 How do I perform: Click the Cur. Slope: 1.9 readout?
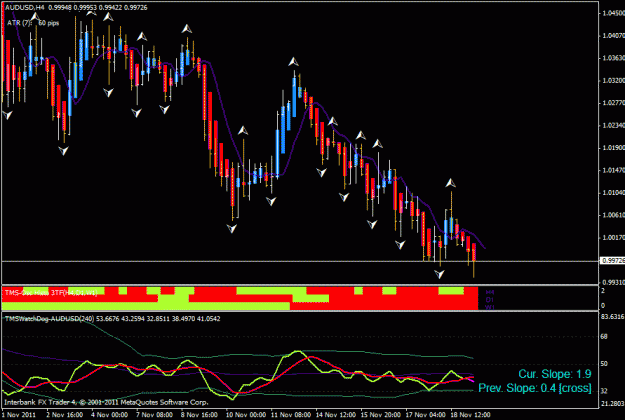pos(555,374)
